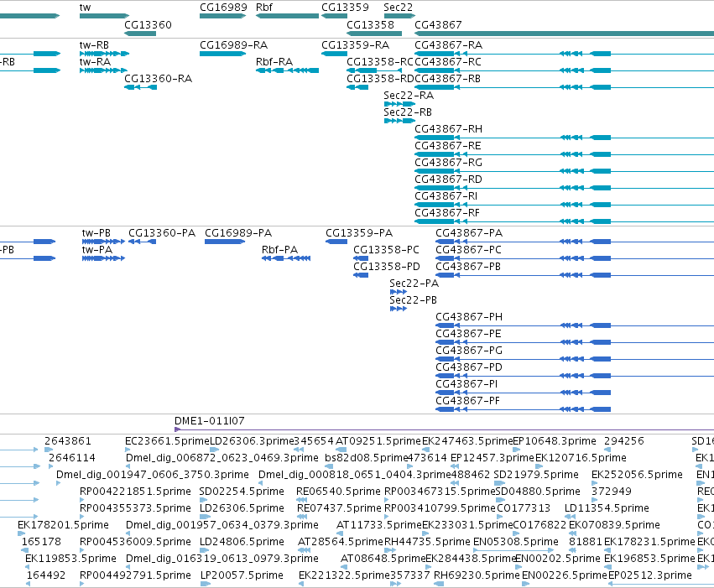Click transcript CG43867-RC label

(x=448, y=62)
